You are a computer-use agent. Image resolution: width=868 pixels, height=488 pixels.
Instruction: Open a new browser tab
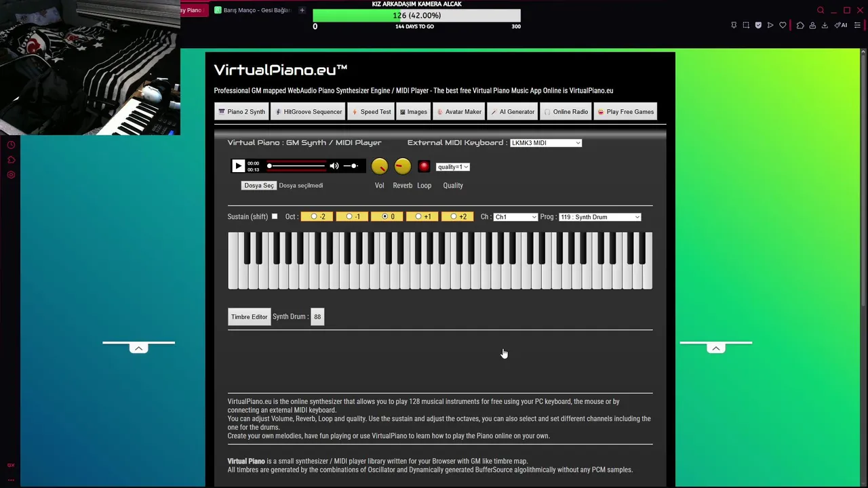click(302, 10)
